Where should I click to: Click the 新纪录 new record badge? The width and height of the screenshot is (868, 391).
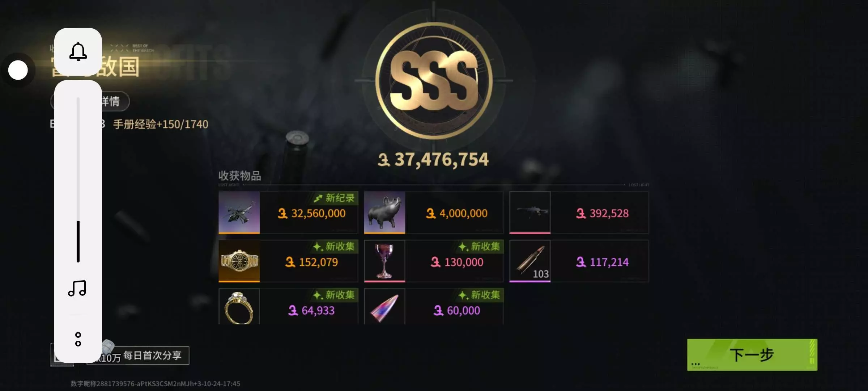tap(334, 198)
